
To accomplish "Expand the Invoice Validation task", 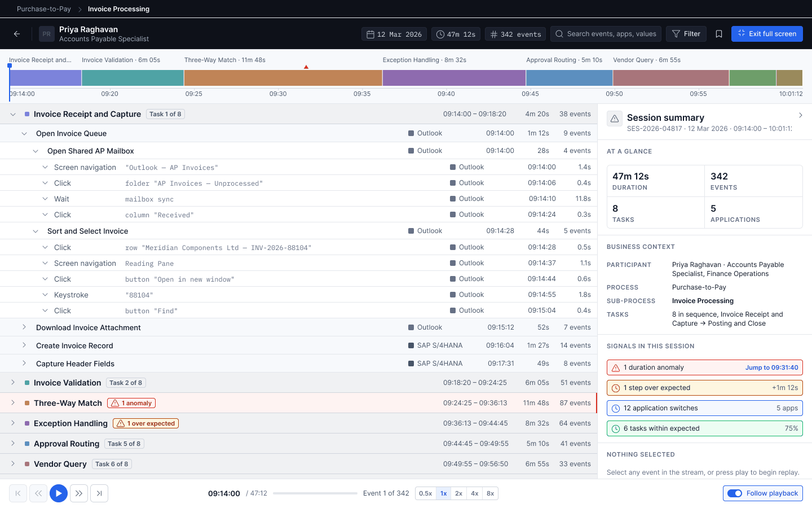I will (x=13, y=383).
